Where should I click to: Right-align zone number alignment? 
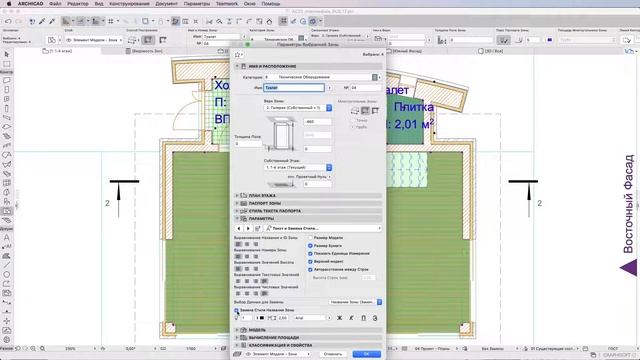pyautogui.click(x=256, y=256)
